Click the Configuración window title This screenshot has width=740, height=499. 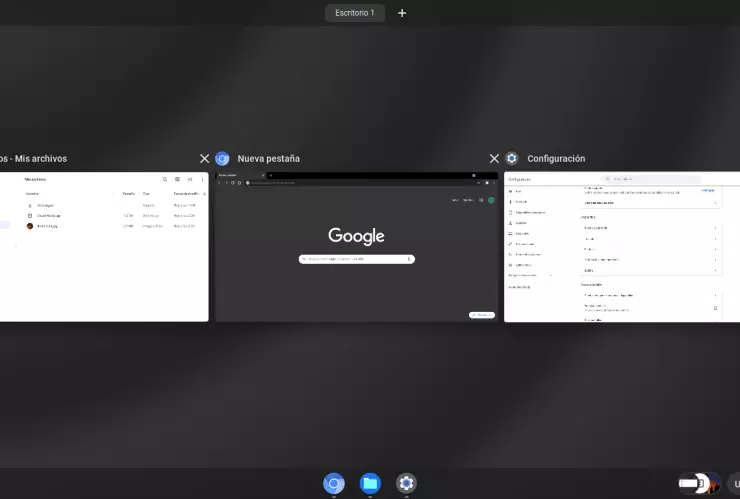(x=556, y=159)
